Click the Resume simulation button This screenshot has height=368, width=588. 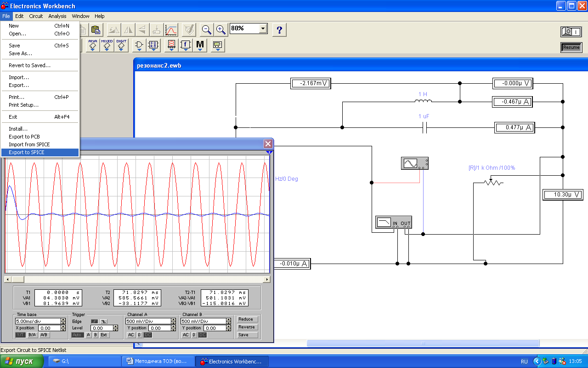click(571, 47)
